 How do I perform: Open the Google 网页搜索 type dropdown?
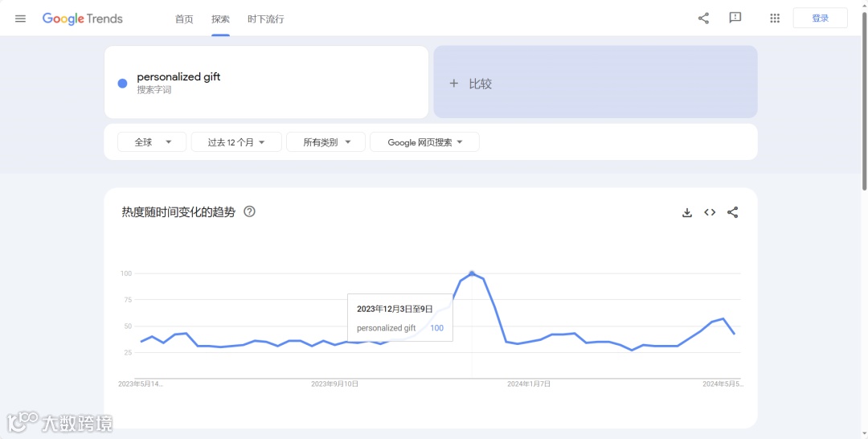pos(424,142)
